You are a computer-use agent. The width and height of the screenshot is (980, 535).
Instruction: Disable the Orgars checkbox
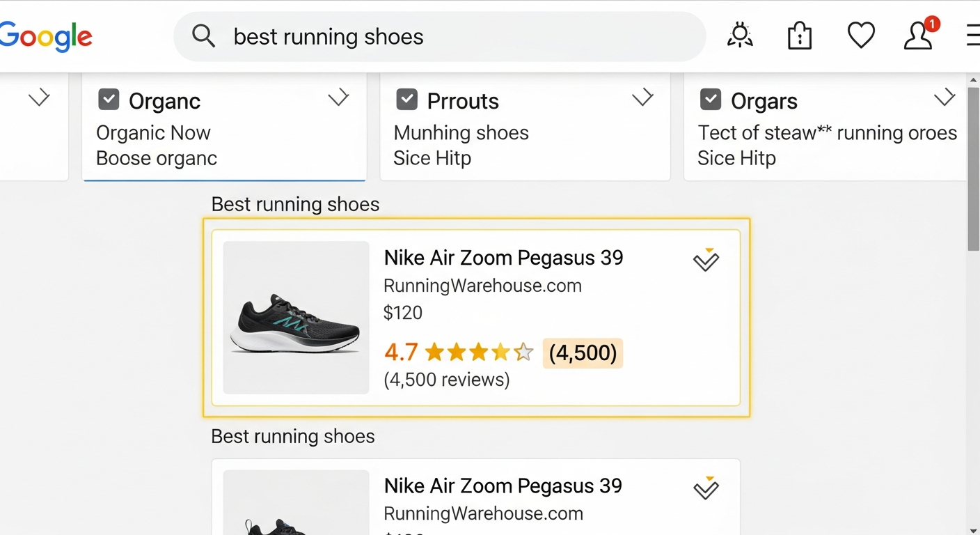pyautogui.click(x=711, y=99)
